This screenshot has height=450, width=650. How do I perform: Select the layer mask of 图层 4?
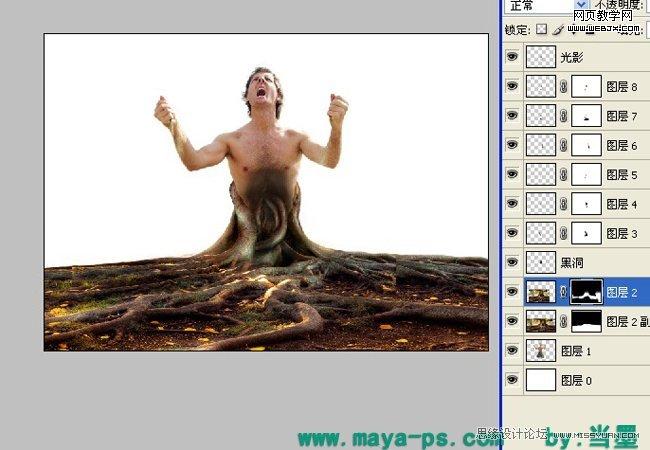(x=586, y=203)
